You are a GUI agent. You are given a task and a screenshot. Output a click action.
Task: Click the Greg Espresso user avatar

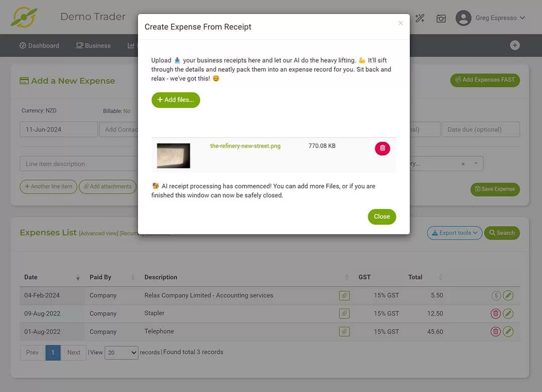(464, 18)
